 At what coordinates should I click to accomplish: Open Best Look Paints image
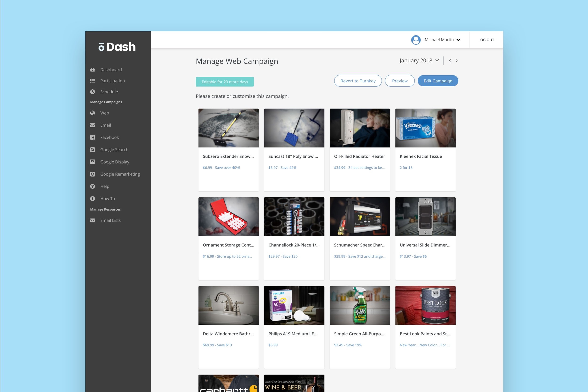point(425,305)
